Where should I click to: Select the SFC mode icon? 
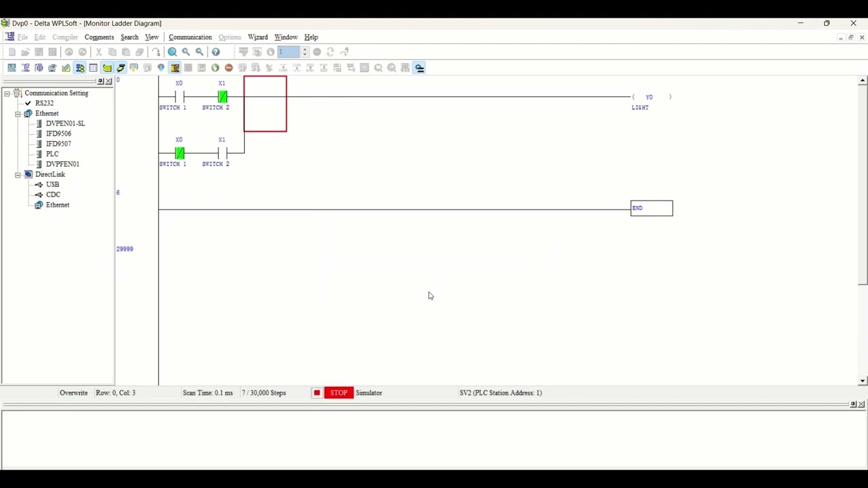(39, 68)
